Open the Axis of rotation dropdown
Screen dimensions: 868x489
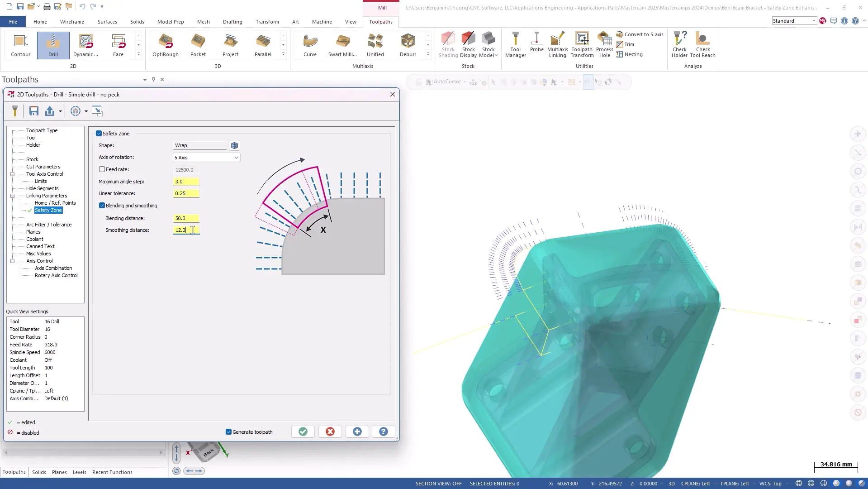pyautogui.click(x=206, y=158)
